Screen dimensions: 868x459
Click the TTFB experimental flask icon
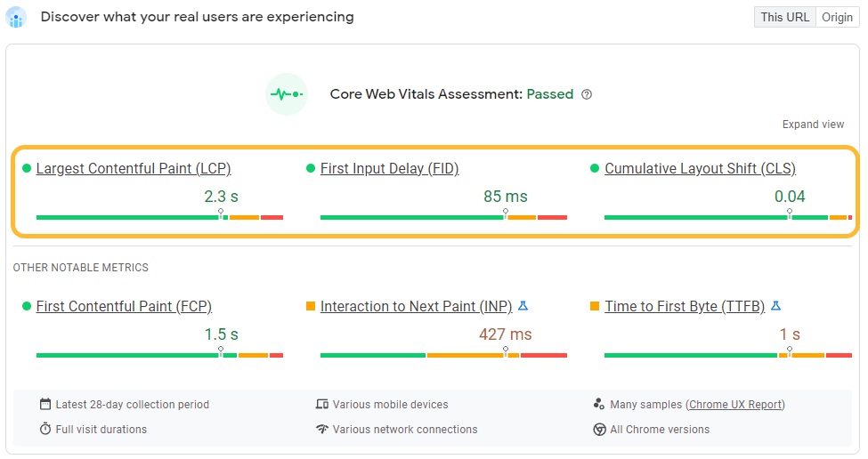pos(775,306)
